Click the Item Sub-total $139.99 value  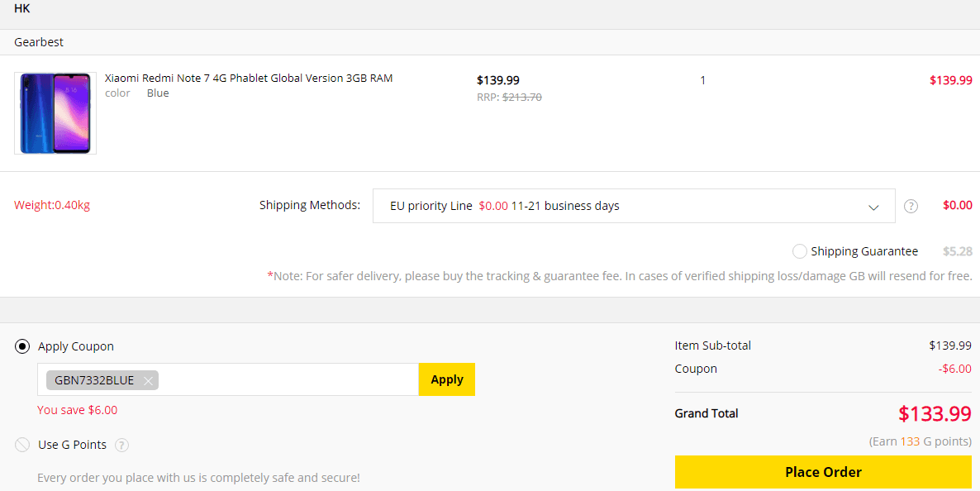(950, 346)
